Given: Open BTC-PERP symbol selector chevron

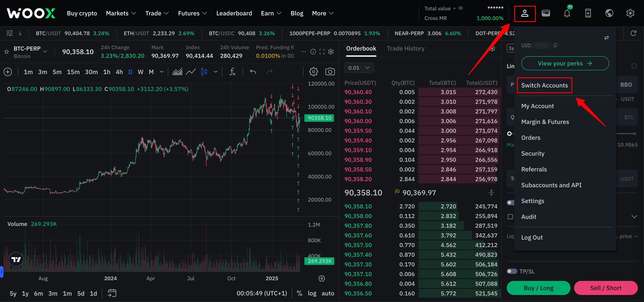Looking at the screenshot, I should (x=45, y=51).
